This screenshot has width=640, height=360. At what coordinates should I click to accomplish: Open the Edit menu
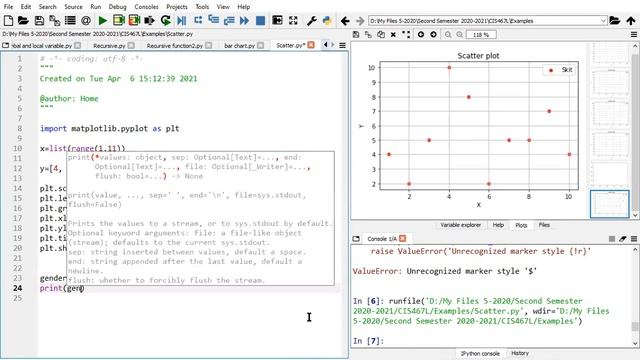26,7
